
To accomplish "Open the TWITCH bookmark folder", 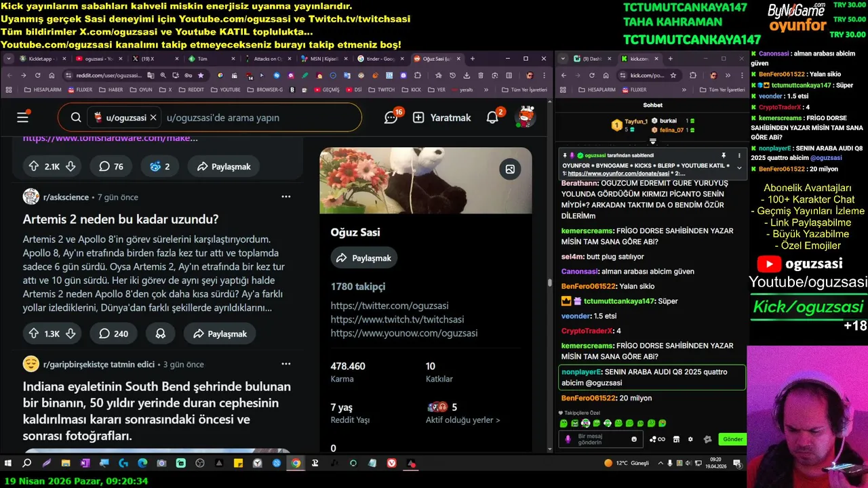I will pos(382,89).
